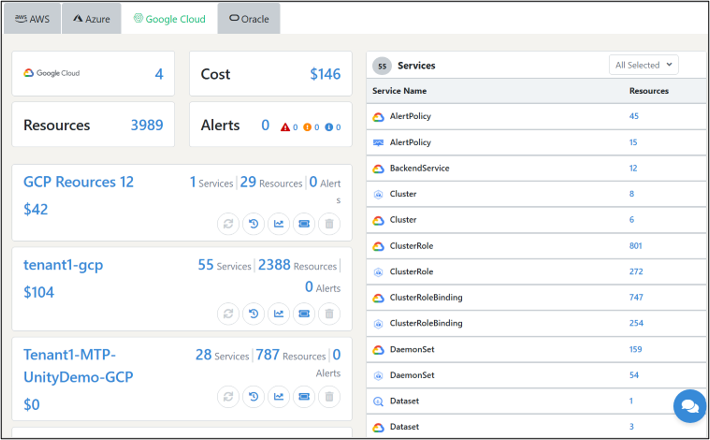This screenshot has width=710, height=440.
Task: Click DaemonSet resource count 159
Action: point(635,349)
